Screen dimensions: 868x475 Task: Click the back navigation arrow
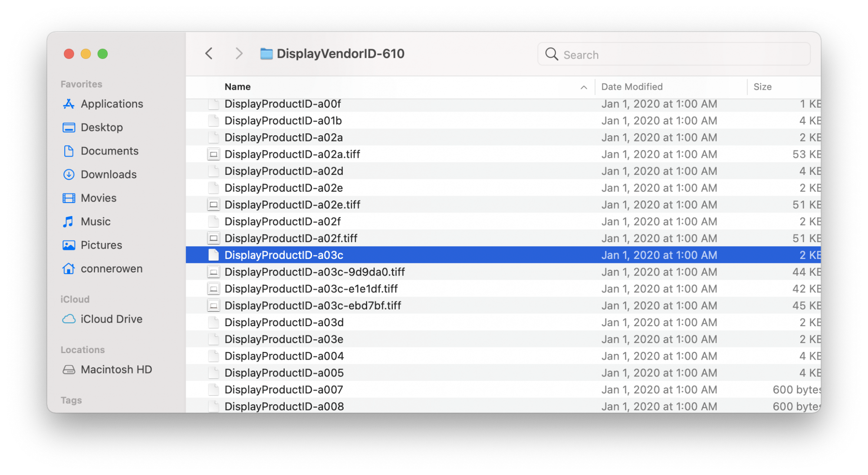[x=209, y=54]
